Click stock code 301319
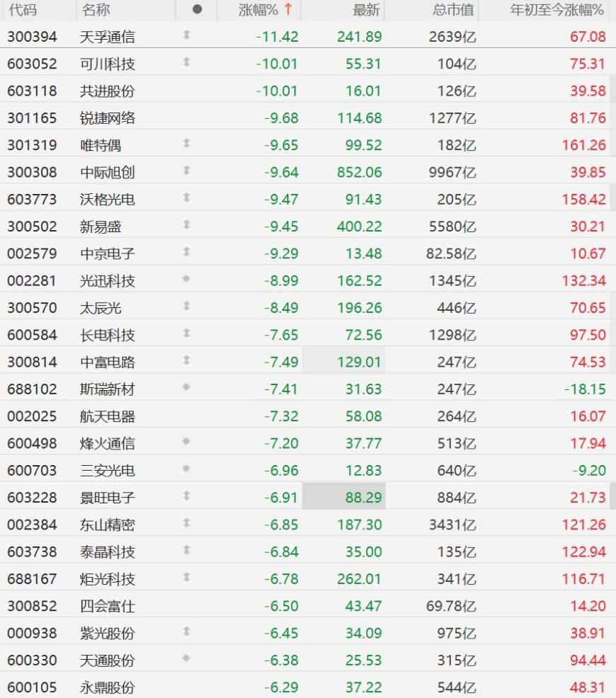Screen dimensions: 616x698 [32, 145]
